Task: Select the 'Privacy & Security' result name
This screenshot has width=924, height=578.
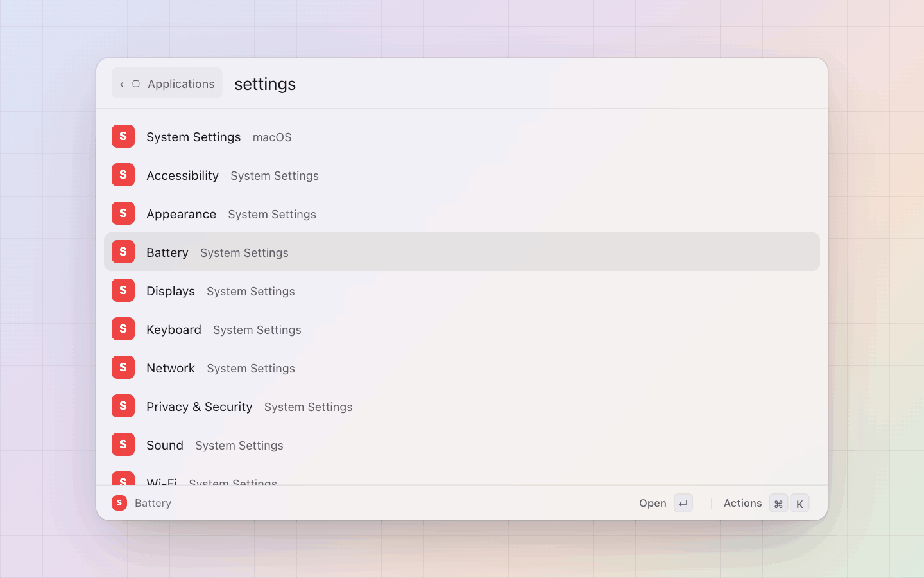Action: (200, 407)
